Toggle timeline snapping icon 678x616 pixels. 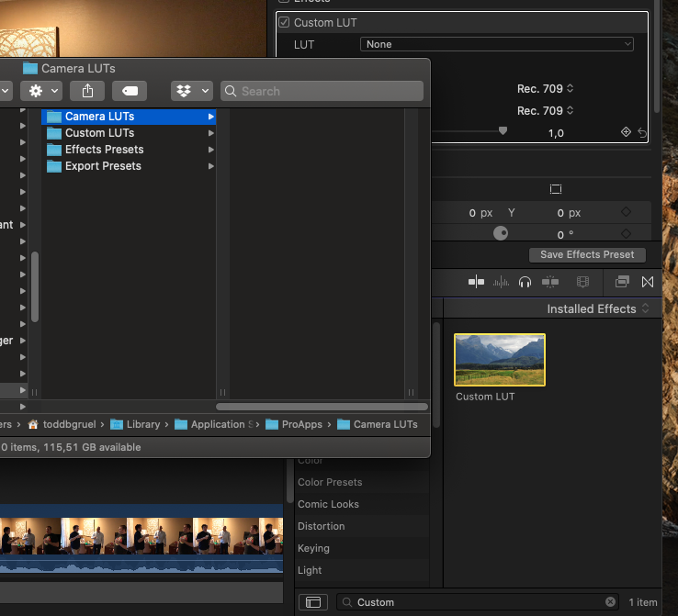point(476,282)
